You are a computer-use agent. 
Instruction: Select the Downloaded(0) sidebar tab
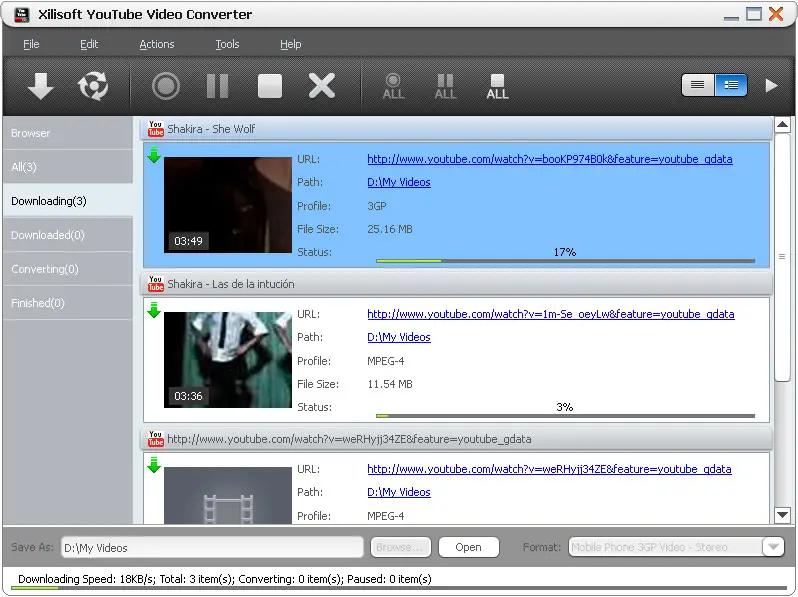pyautogui.click(x=68, y=235)
